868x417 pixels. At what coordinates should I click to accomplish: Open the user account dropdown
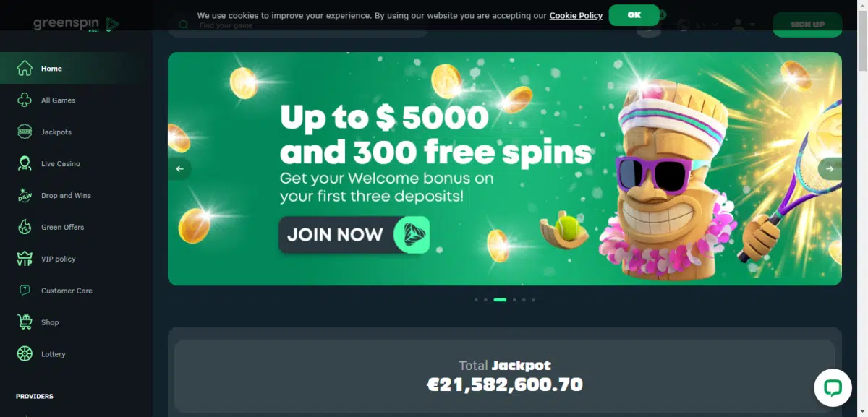click(x=743, y=25)
